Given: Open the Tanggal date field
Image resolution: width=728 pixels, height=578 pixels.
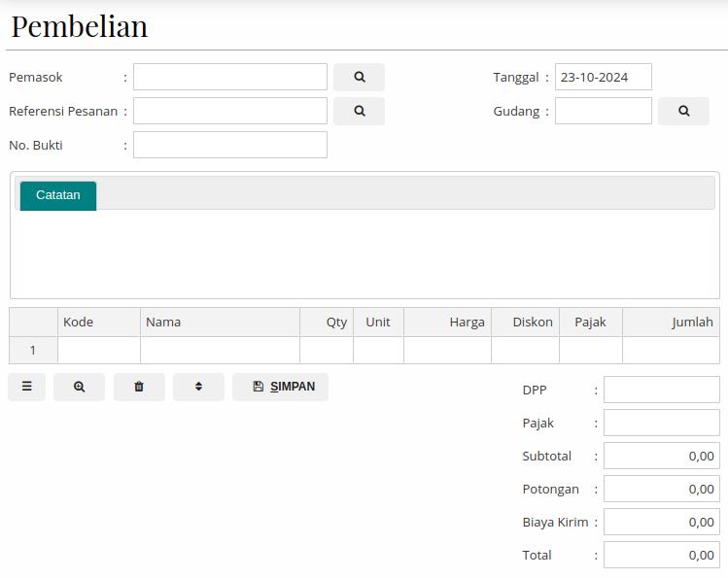Looking at the screenshot, I should coord(603,77).
